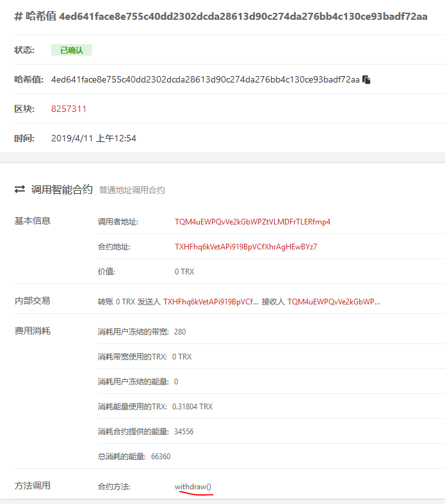This screenshot has height=504, width=445.
Task: Click the page title hash heading
Action: click(221, 16)
